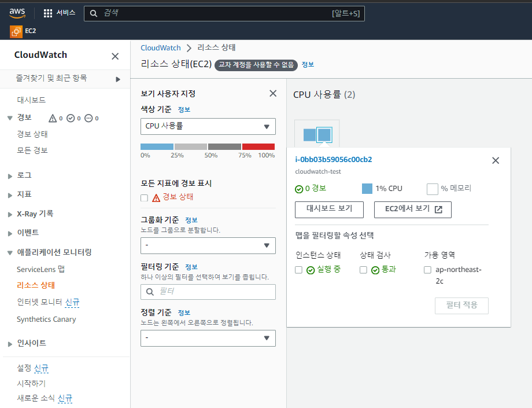The width and height of the screenshot is (532, 408).
Task: Close the instance details popup
Action: coord(496,160)
